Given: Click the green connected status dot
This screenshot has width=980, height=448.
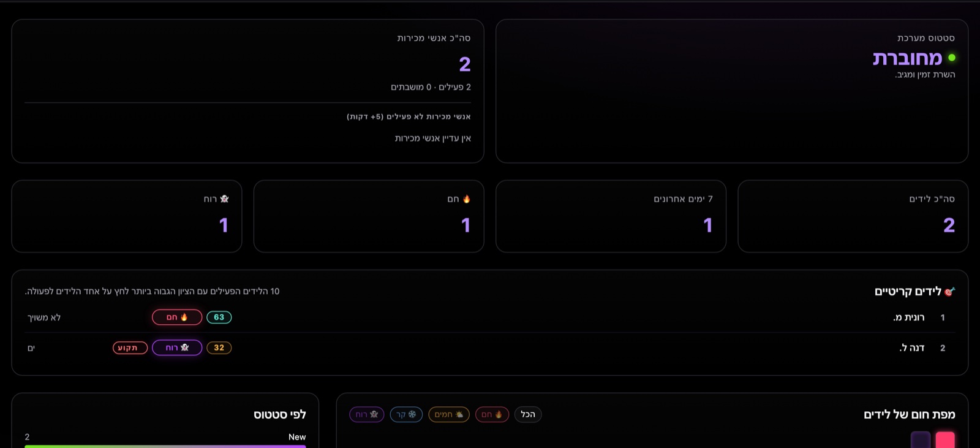Looking at the screenshot, I should 952,58.
